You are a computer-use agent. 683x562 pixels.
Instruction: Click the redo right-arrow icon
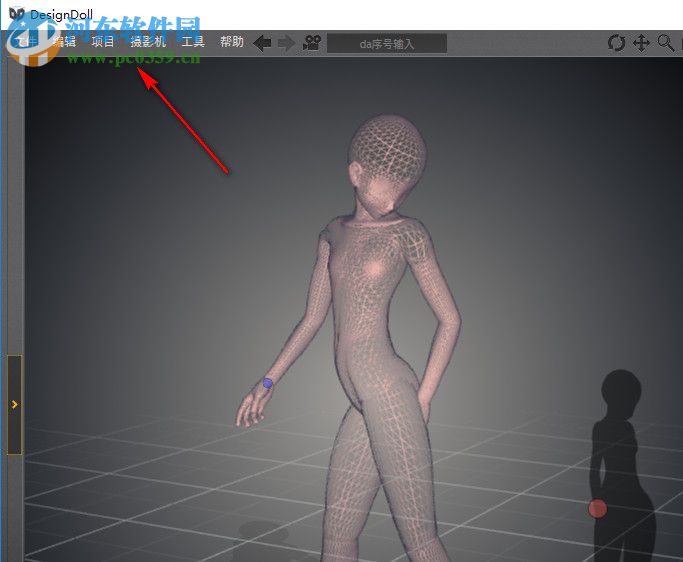click(286, 43)
